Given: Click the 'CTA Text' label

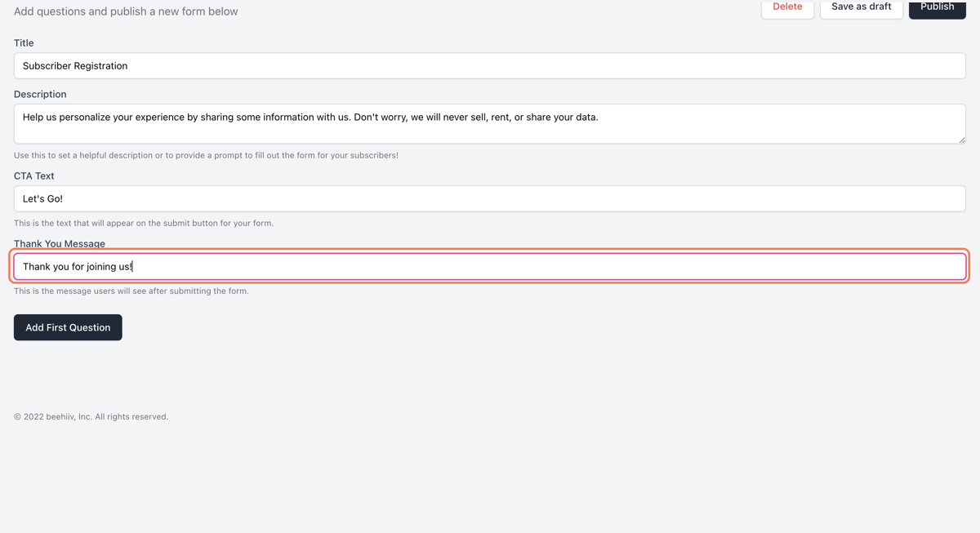Looking at the screenshot, I should 34,175.
